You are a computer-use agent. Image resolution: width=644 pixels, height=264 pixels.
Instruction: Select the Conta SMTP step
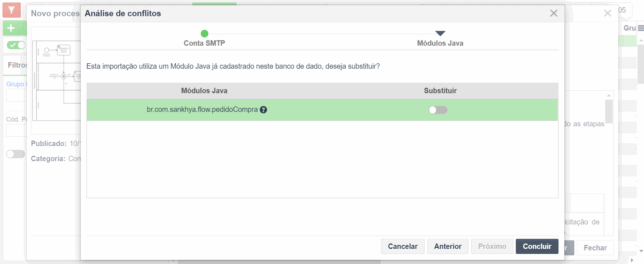204,43
